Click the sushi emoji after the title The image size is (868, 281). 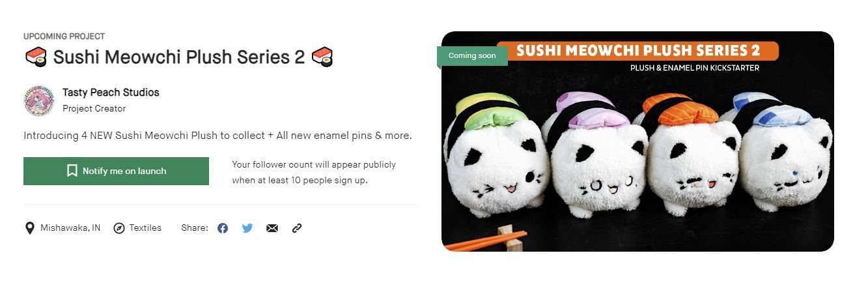pyautogui.click(x=322, y=57)
